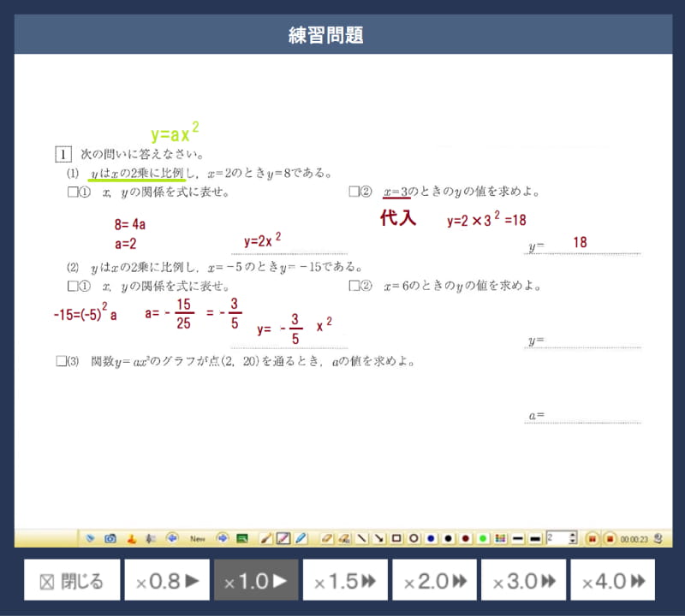
Task: Select the brush pen tool
Action: coord(265,538)
